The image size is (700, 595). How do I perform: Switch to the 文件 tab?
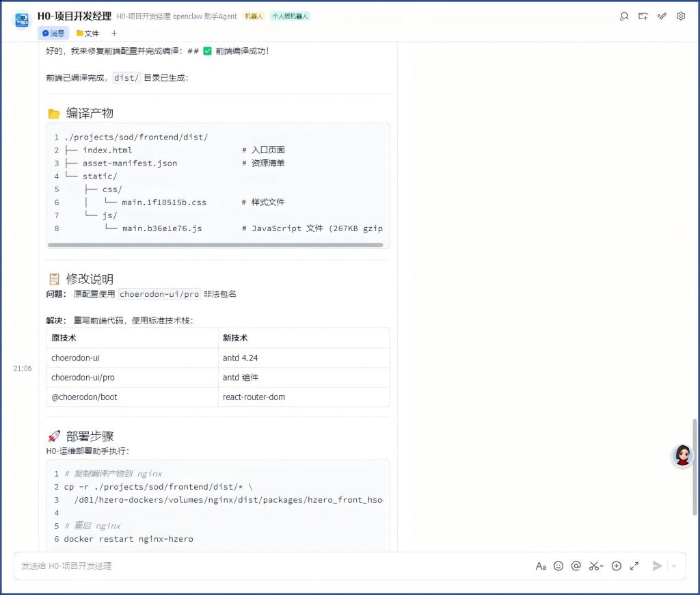87,33
